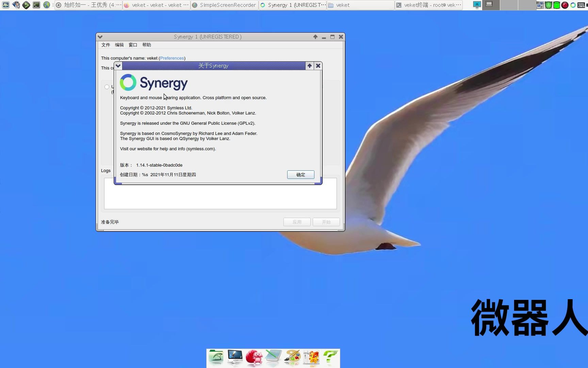588x368 pixels.
Task: Open the window menu chevron on 关于Synergy title bar
Action: (x=118, y=66)
